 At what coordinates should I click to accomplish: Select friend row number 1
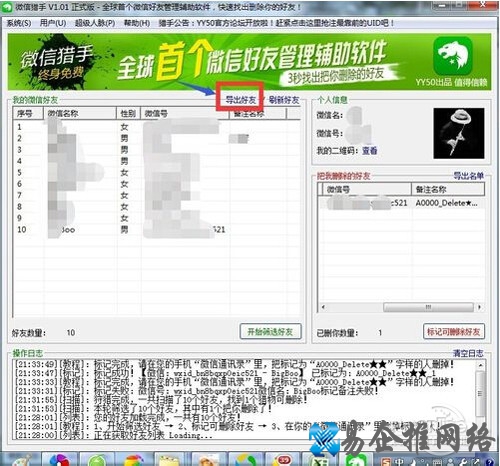pyautogui.click(x=157, y=127)
